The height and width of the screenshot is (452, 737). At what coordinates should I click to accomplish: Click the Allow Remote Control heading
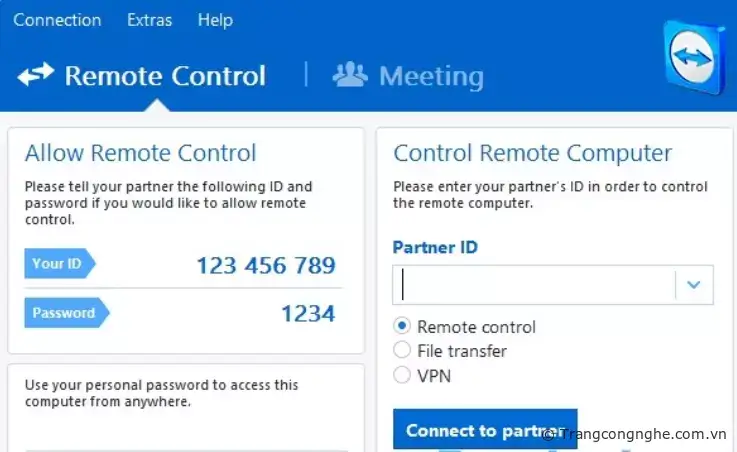click(140, 153)
